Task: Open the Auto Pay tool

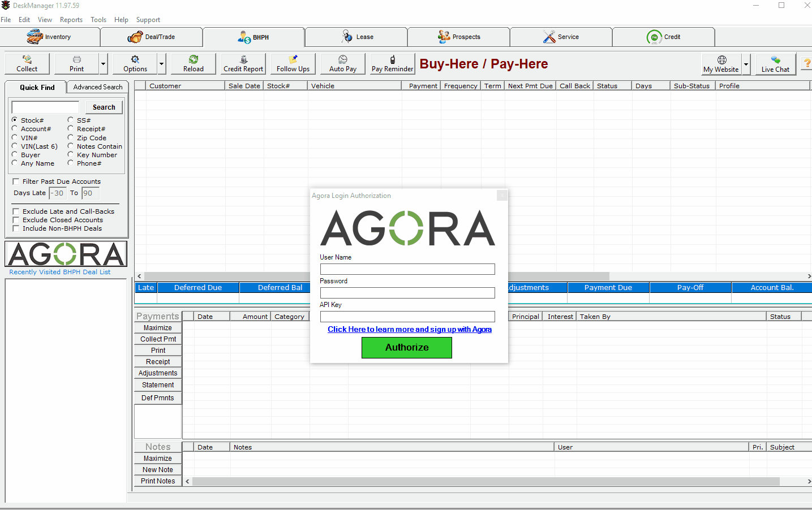Action: [343, 63]
